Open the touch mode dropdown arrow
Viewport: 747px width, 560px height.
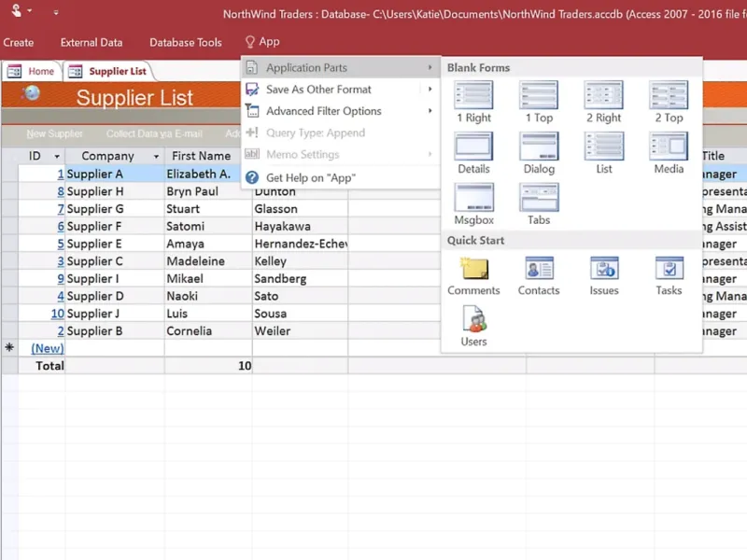point(29,10)
